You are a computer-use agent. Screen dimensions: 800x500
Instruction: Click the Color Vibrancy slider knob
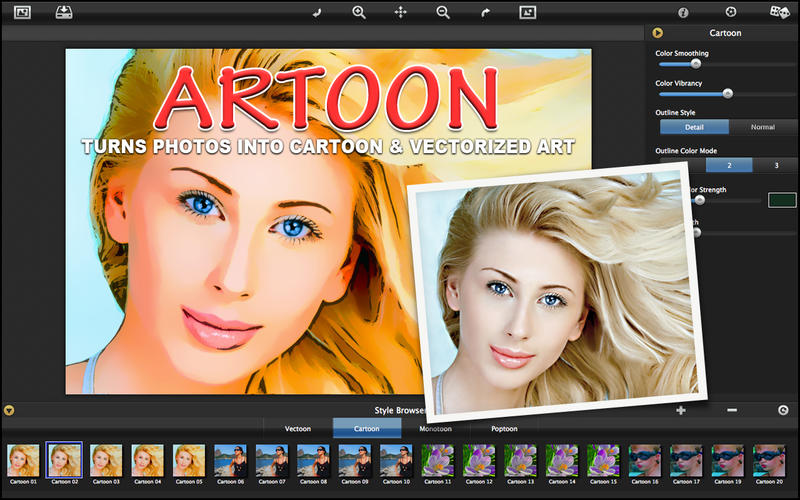(x=728, y=93)
